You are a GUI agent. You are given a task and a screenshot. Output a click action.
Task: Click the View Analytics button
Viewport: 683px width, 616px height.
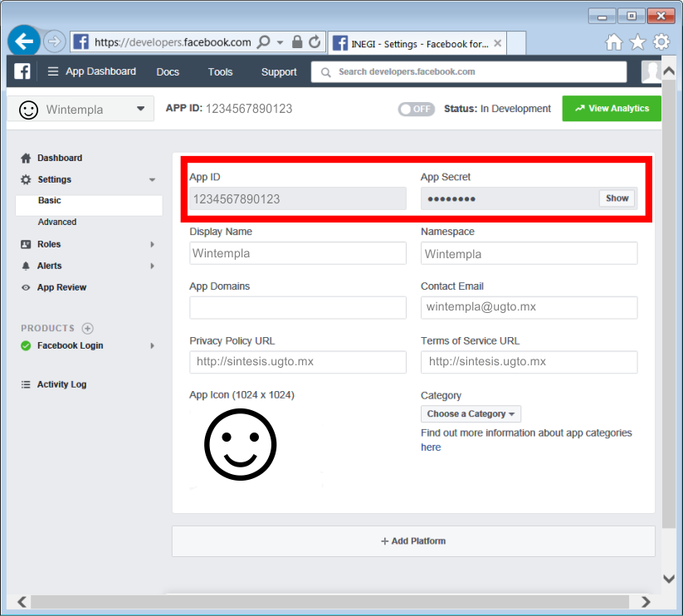[x=612, y=109]
